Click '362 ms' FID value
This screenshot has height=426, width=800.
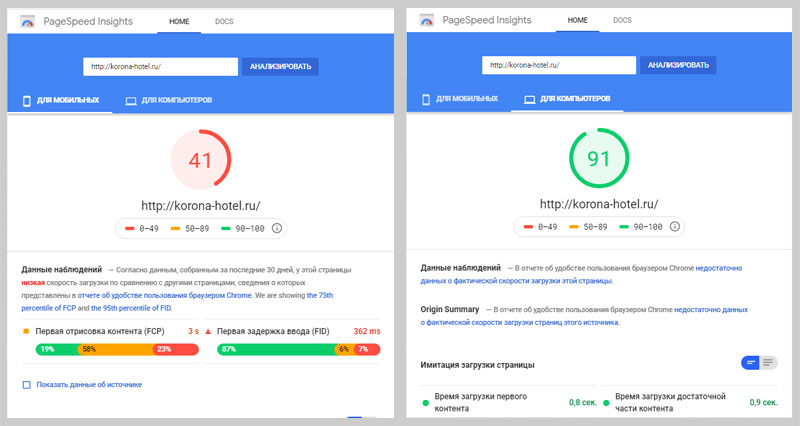367,331
